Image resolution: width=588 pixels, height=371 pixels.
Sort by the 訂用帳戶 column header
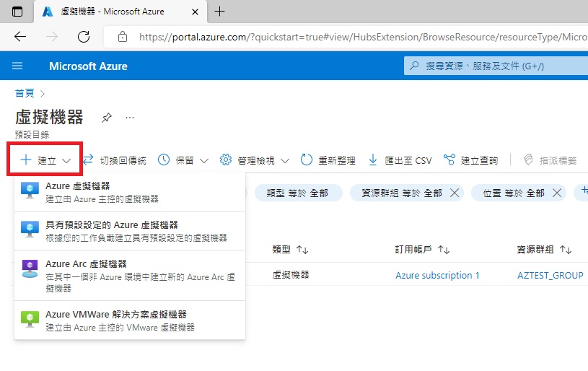(422, 250)
